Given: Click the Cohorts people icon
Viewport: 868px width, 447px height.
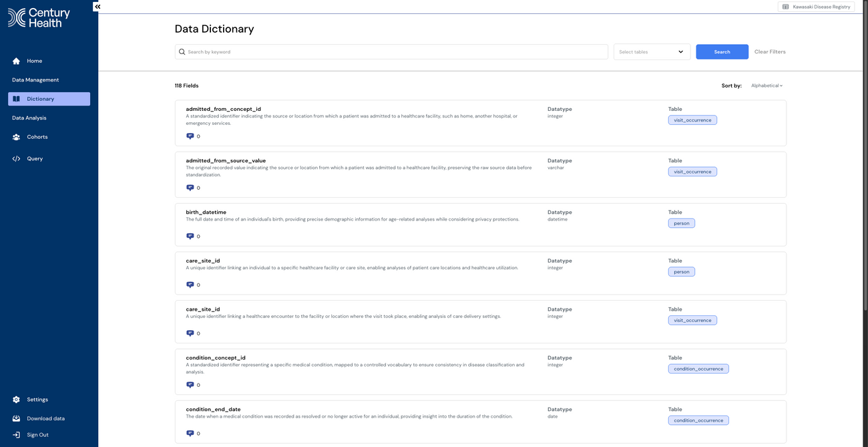Looking at the screenshot, I should coord(15,136).
